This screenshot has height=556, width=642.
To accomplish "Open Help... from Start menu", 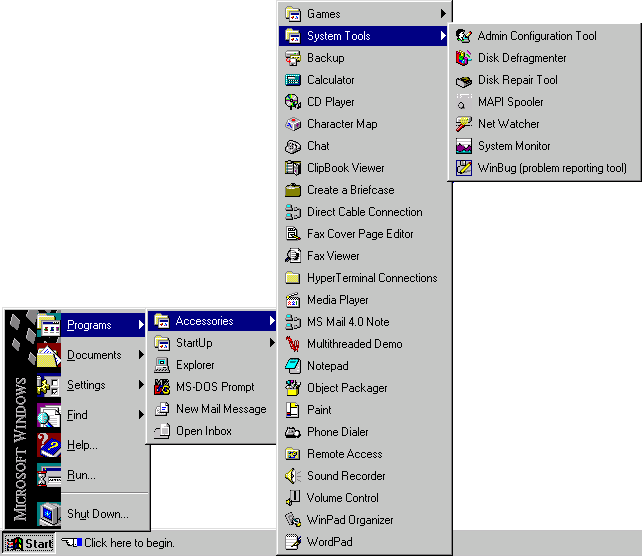I will (x=91, y=445).
